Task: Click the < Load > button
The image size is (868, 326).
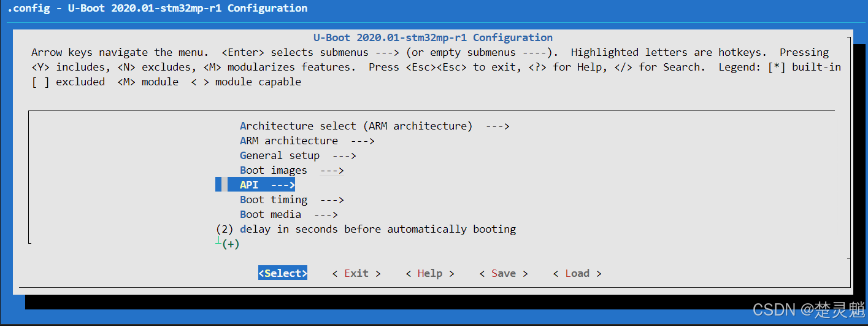Action: (577, 273)
